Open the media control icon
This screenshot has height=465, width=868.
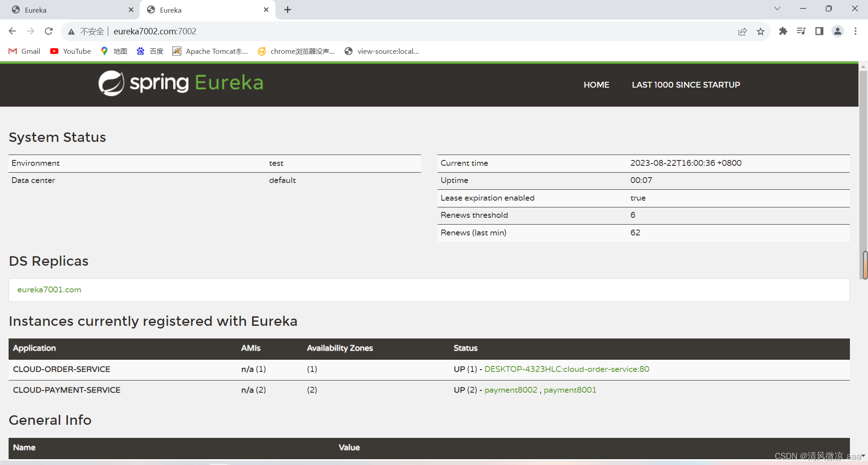click(801, 31)
